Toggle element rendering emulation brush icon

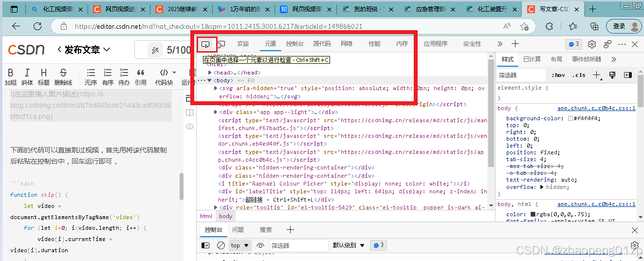point(612,75)
